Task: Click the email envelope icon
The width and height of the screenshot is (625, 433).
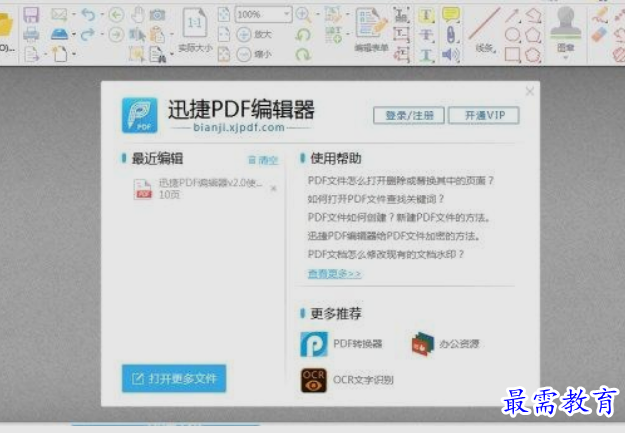Action: pos(59,15)
